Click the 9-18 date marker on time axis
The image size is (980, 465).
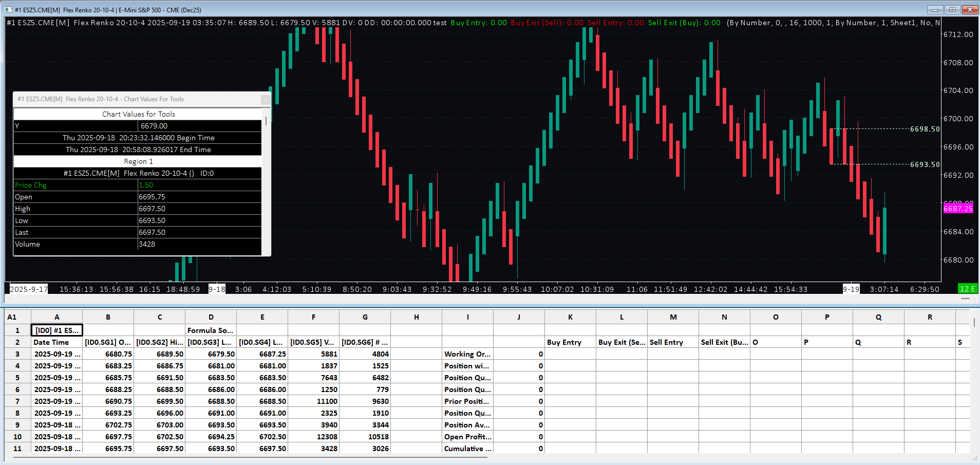point(217,289)
